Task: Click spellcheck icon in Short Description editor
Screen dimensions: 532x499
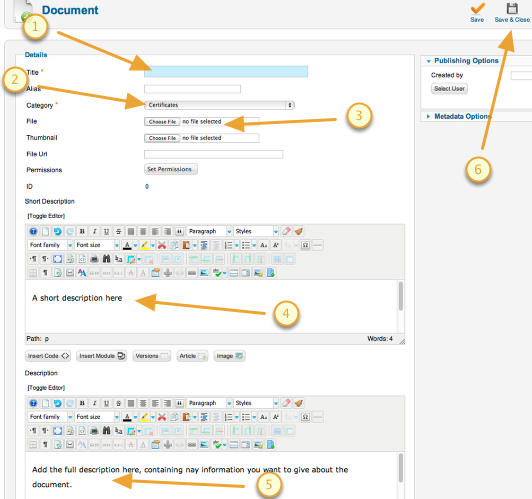Action: [217, 273]
